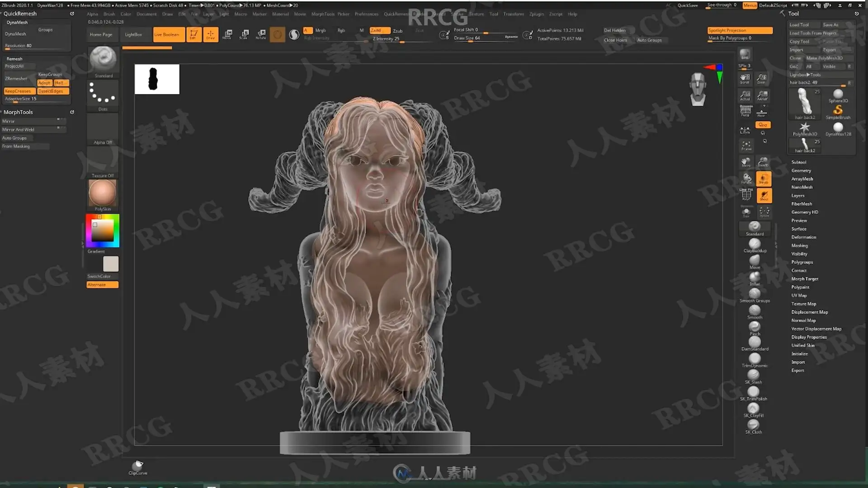This screenshot has height=488, width=868.
Task: Open the Brush menu
Action: (109, 14)
